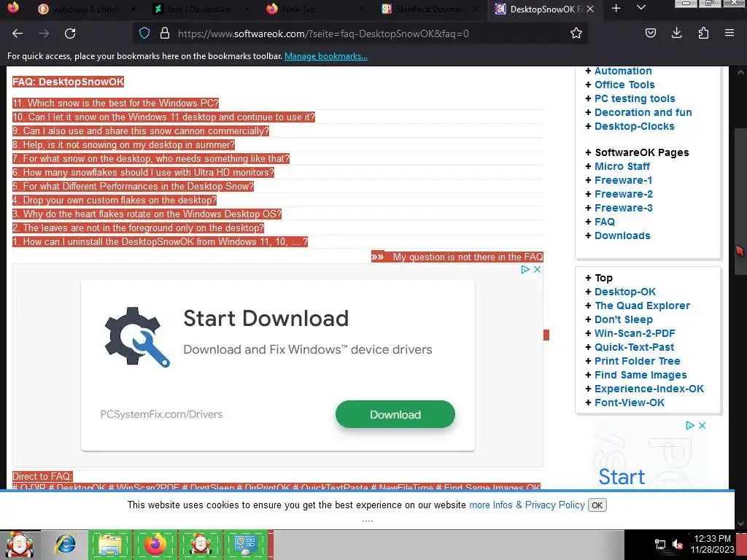Open FAQ 6 snowflakes Ultra HD monitors

click(x=144, y=172)
